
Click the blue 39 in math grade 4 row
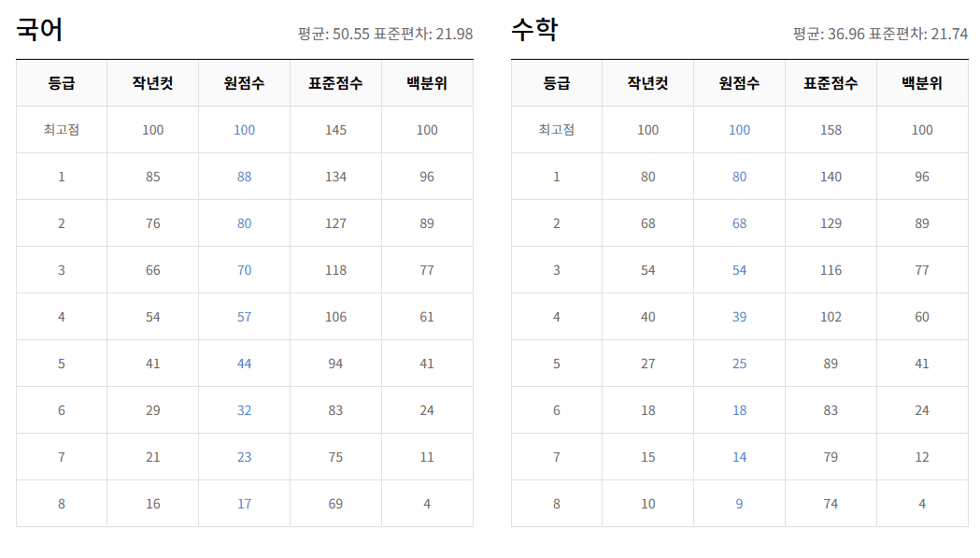[x=739, y=316]
